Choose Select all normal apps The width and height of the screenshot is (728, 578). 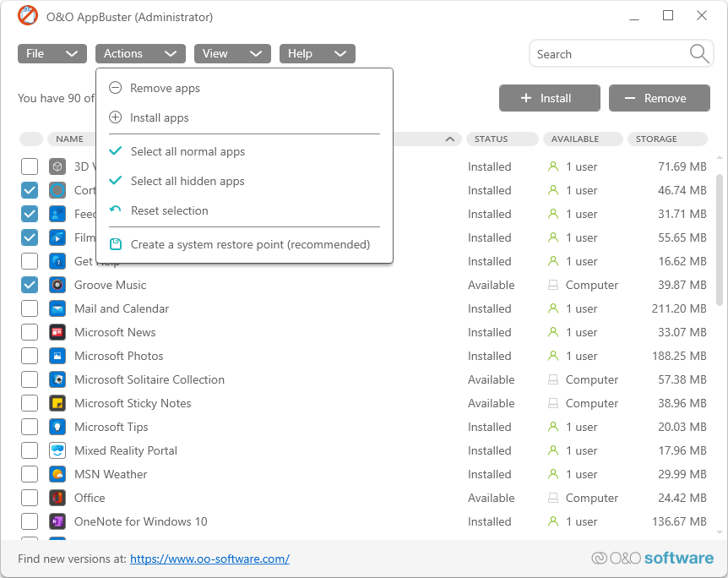click(x=244, y=151)
